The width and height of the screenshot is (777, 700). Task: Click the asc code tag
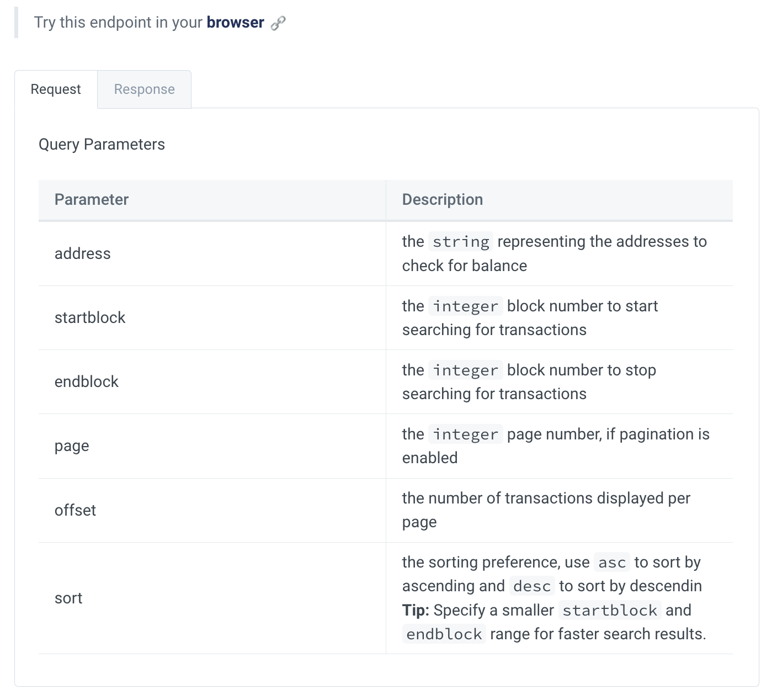pyautogui.click(x=612, y=563)
